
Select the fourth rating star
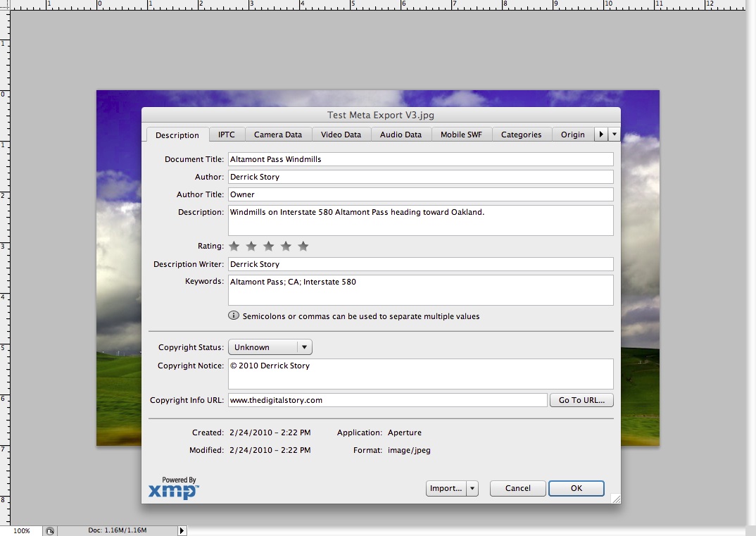pyautogui.click(x=286, y=247)
